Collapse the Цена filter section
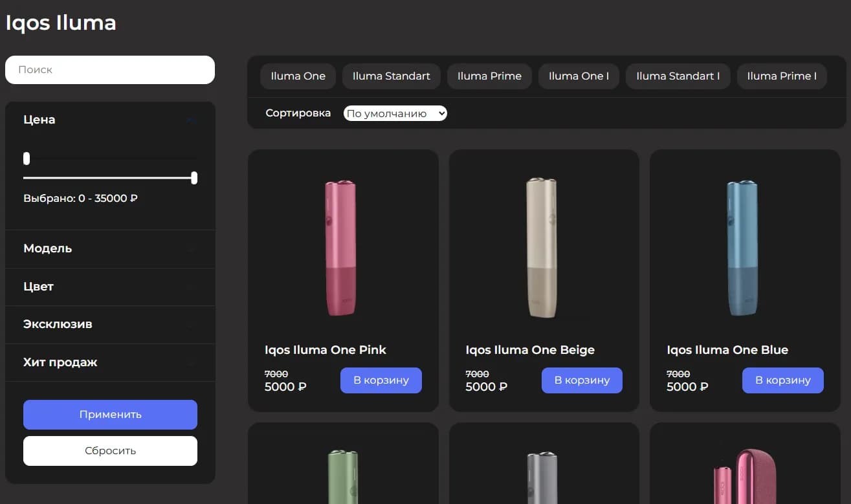Image resolution: width=851 pixels, height=504 pixels. tap(190, 120)
